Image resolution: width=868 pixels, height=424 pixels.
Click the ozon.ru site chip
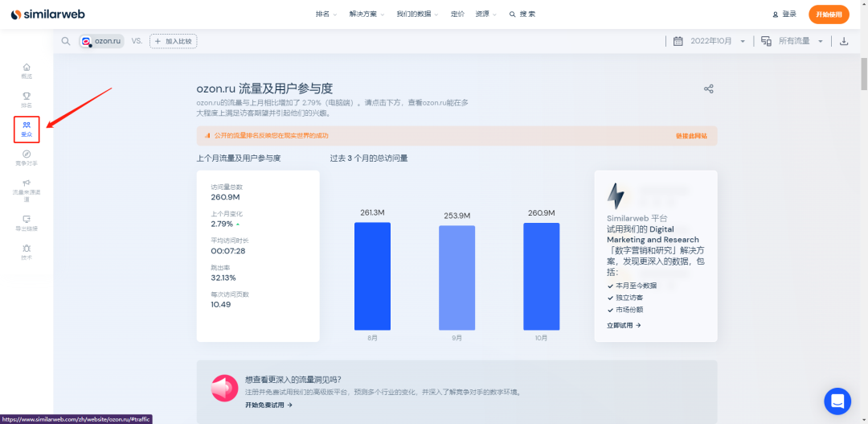pos(101,41)
